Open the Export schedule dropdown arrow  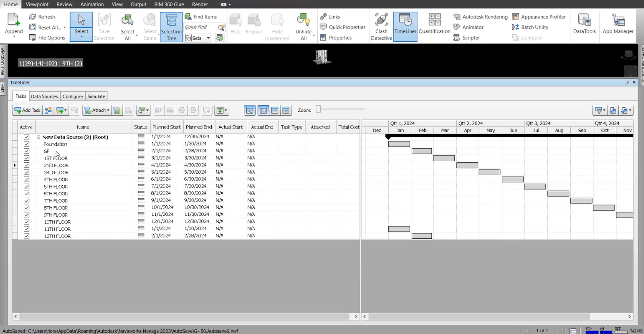tap(630, 110)
